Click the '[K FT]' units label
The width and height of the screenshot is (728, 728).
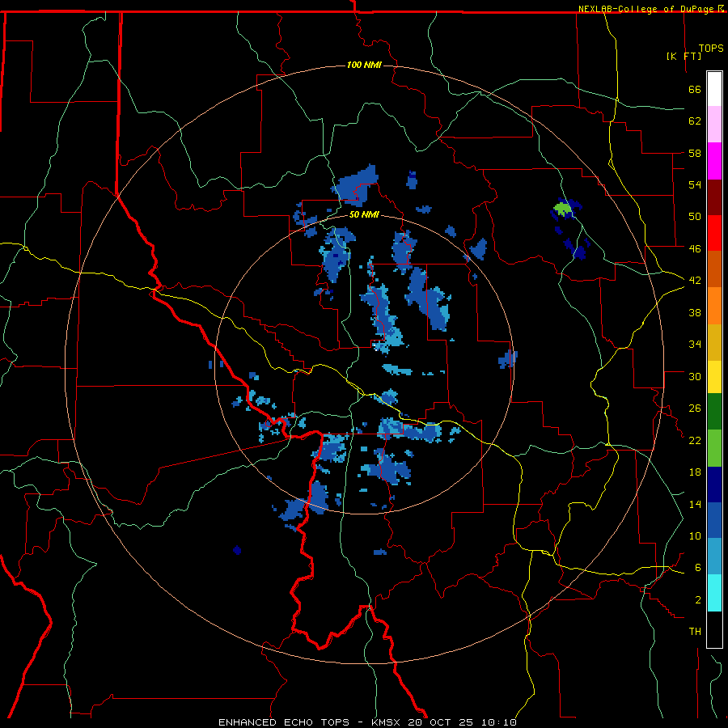click(684, 56)
